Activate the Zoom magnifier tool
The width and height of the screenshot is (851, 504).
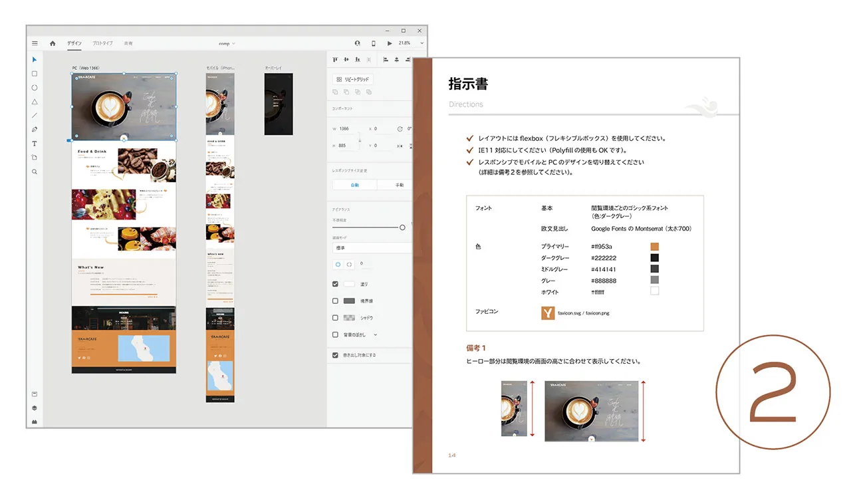point(35,172)
